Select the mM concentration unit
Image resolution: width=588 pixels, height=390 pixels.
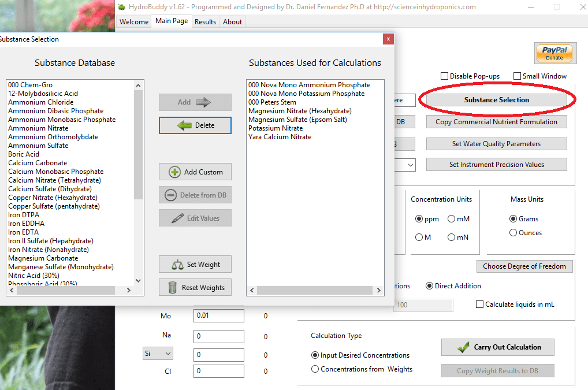click(x=452, y=218)
